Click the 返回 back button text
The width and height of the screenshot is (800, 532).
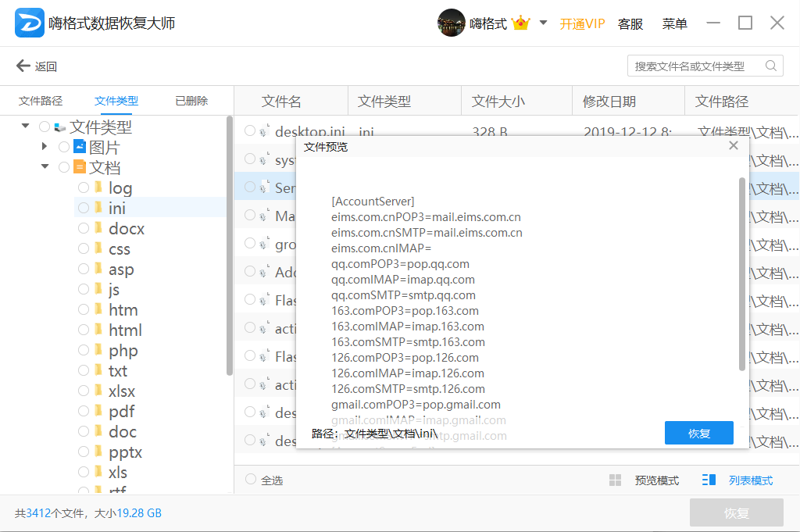click(45, 67)
